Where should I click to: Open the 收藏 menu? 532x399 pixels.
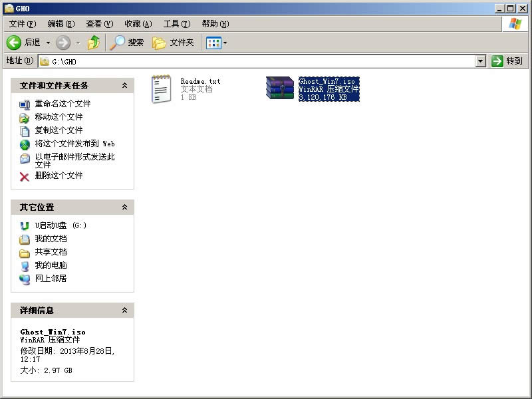pos(137,23)
